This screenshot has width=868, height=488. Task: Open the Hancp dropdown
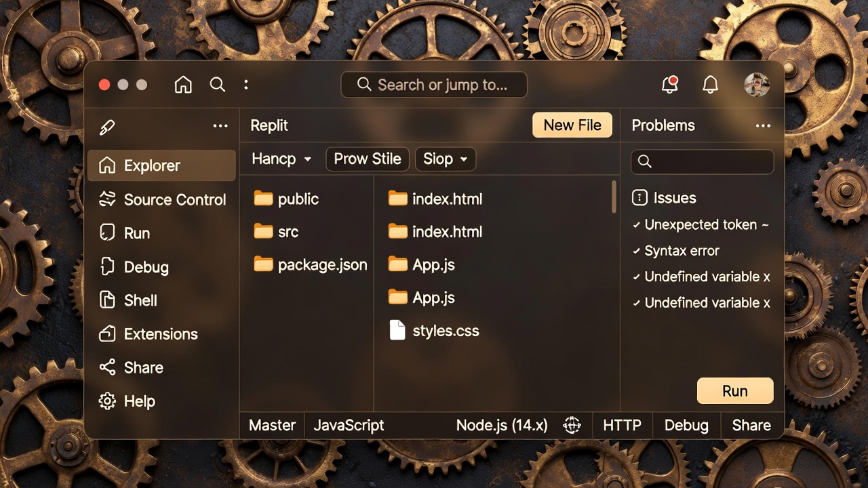pos(281,159)
